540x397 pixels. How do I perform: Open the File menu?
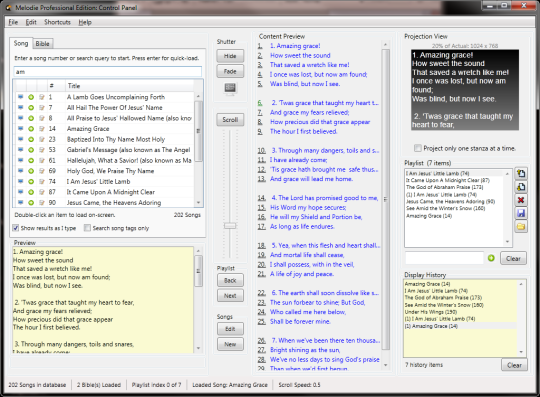click(13, 22)
